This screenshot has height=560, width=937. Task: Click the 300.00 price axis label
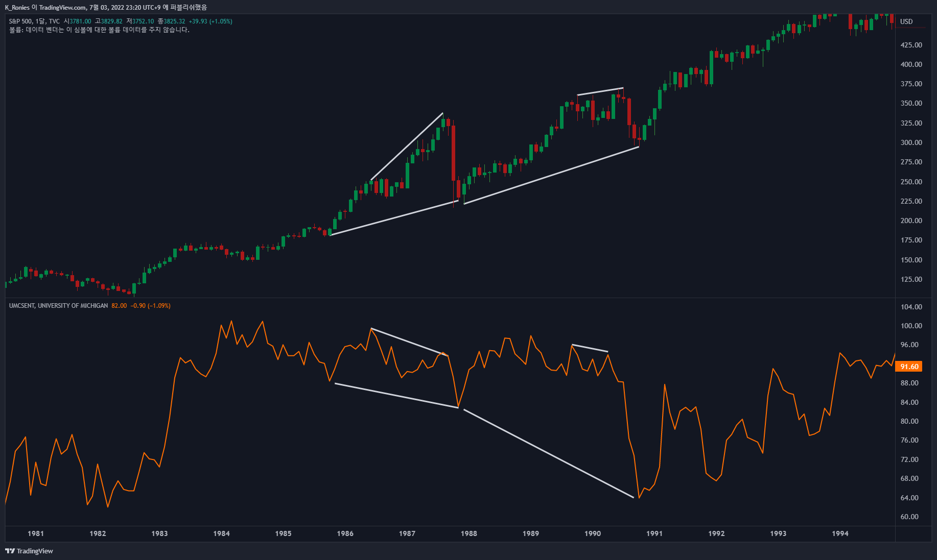click(x=911, y=142)
